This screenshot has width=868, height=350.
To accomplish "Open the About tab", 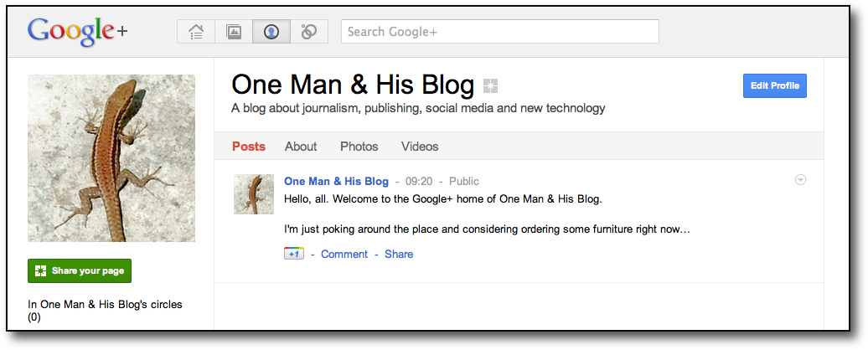I will click(301, 147).
